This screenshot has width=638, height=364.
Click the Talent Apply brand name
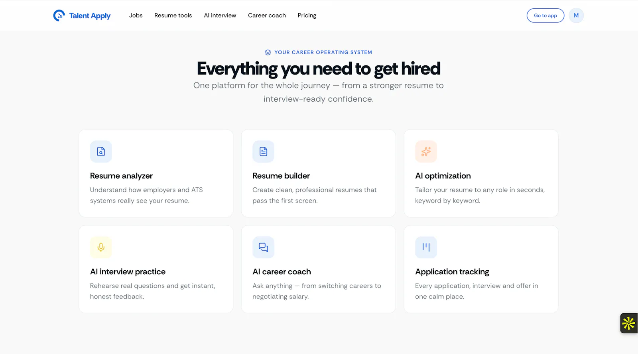pos(90,16)
